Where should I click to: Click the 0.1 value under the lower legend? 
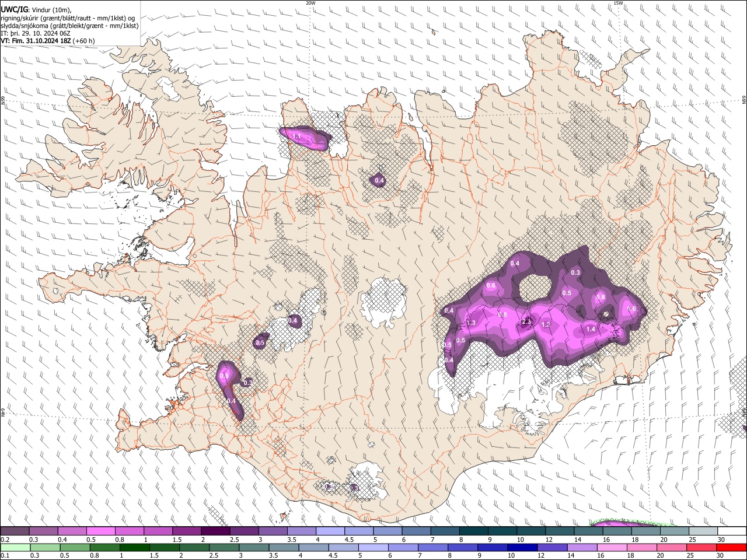[5, 555]
